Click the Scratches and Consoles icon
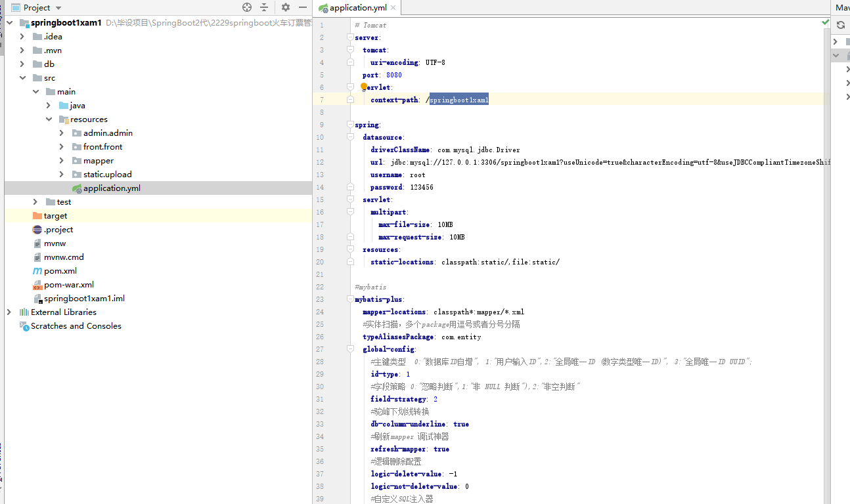Screen dimensions: 850x504 click(24, 326)
